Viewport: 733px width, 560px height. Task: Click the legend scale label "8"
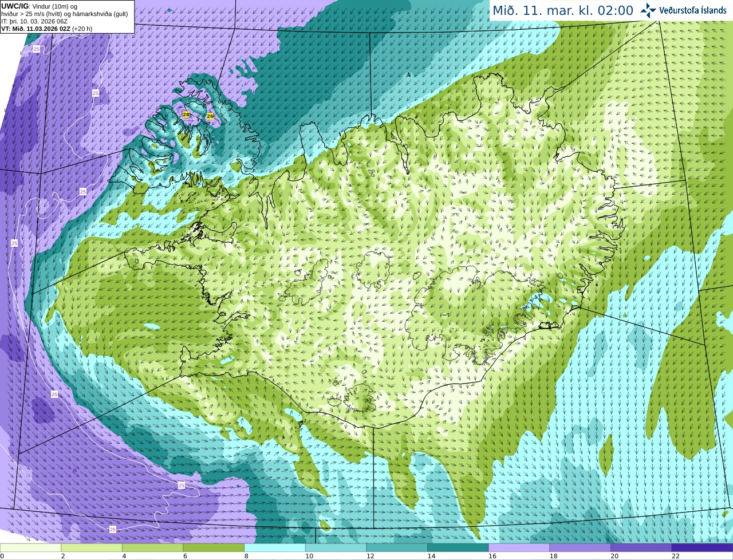[246, 556]
